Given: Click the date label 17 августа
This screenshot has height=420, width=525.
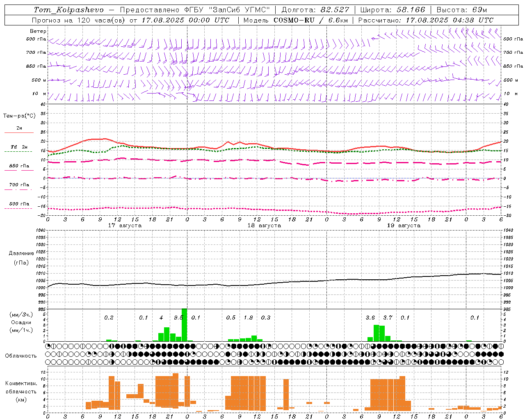Looking at the screenshot, I should pos(125,226).
